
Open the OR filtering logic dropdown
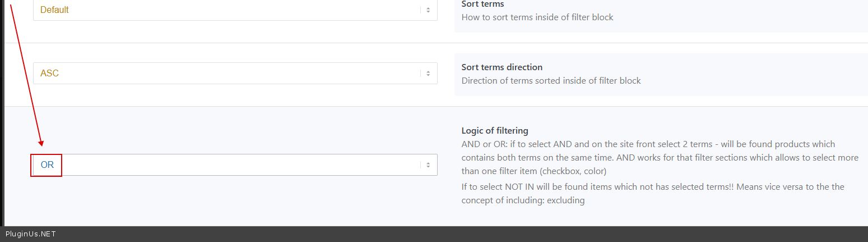pos(235,165)
